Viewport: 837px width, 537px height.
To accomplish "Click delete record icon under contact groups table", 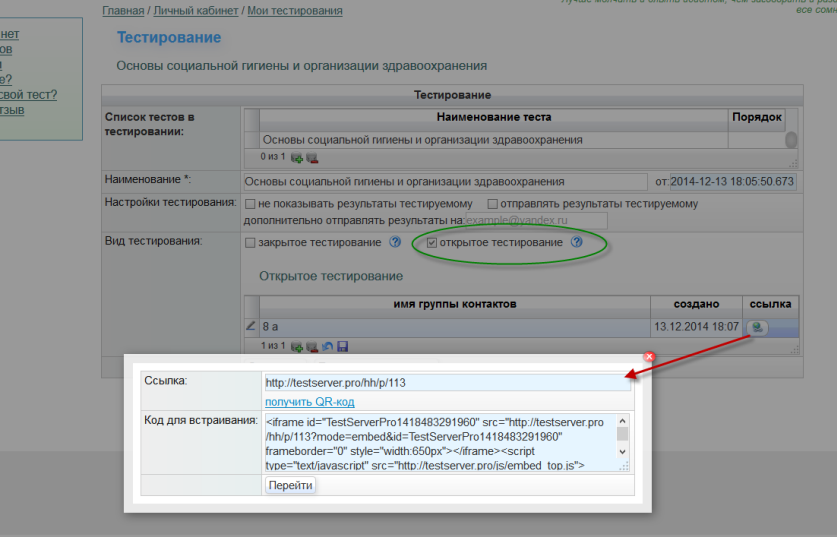I will [x=312, y=347].
